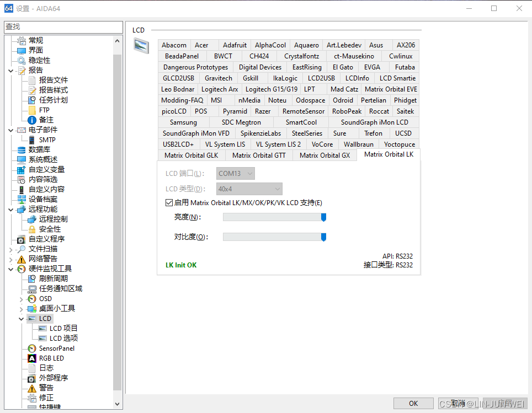Click the 报告样式 icon in the tree

(x=32, y=90)
